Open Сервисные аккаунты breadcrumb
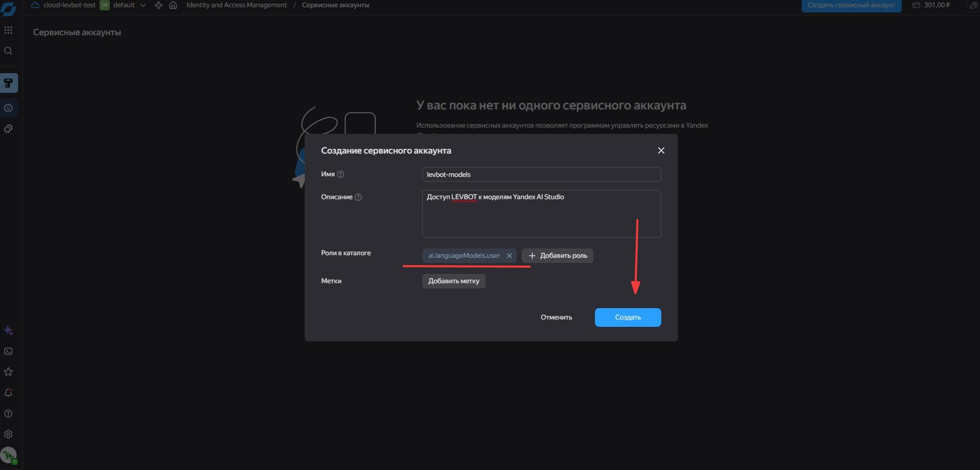The height and width of the screenshot is (470, 980). 336,5
